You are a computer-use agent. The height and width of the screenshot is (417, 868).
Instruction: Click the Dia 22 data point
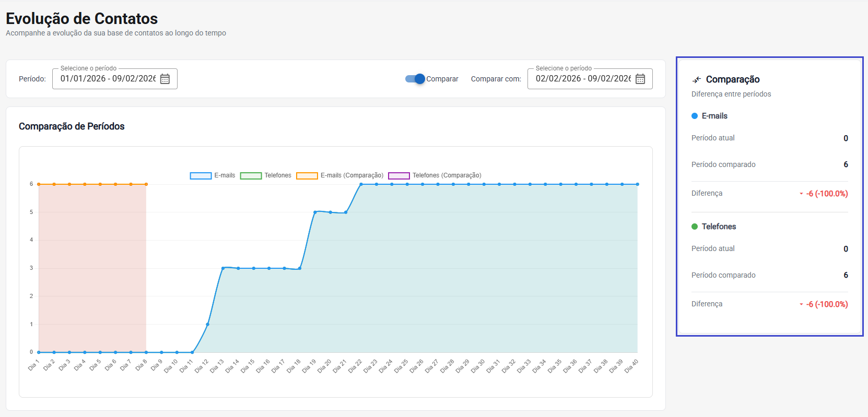361,184
